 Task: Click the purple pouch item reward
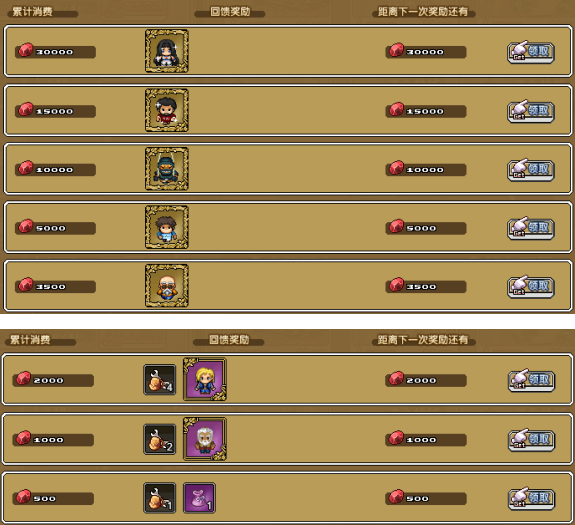pos(199,498)
